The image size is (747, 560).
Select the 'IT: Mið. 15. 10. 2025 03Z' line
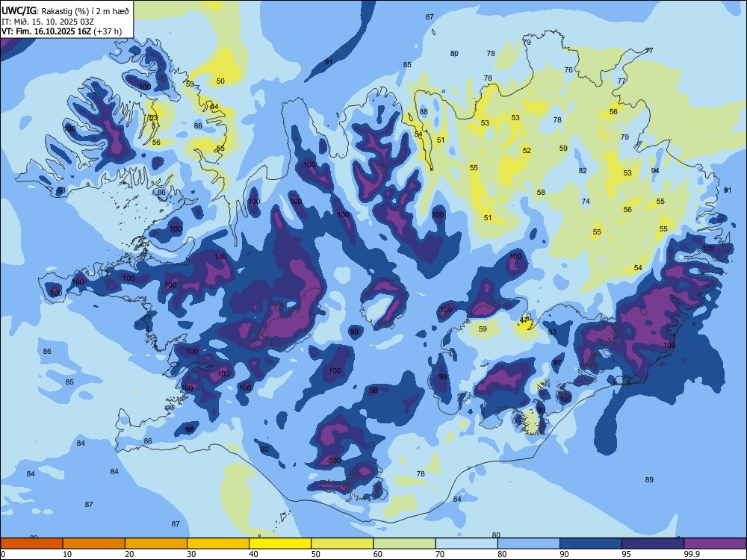click(48, 22)
